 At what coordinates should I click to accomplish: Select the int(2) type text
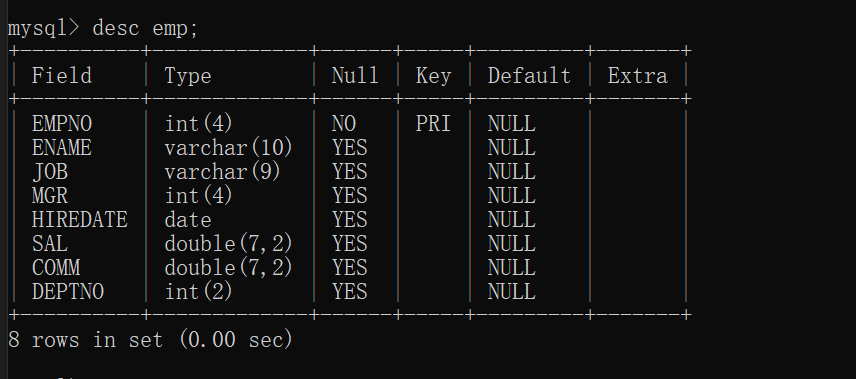tap(198, 292)
